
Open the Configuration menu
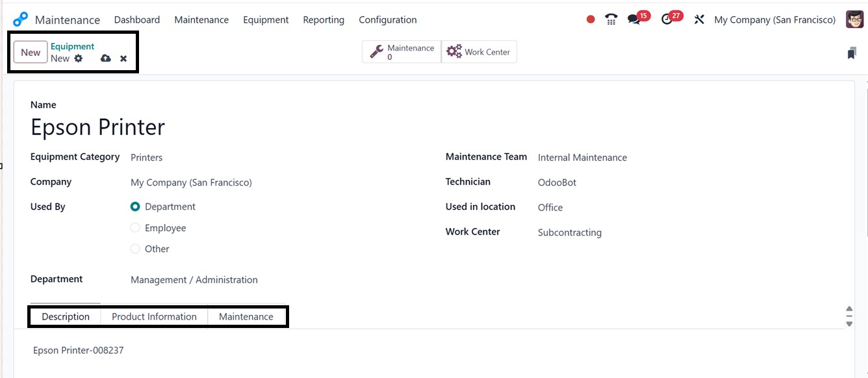(x=388, y=19)
